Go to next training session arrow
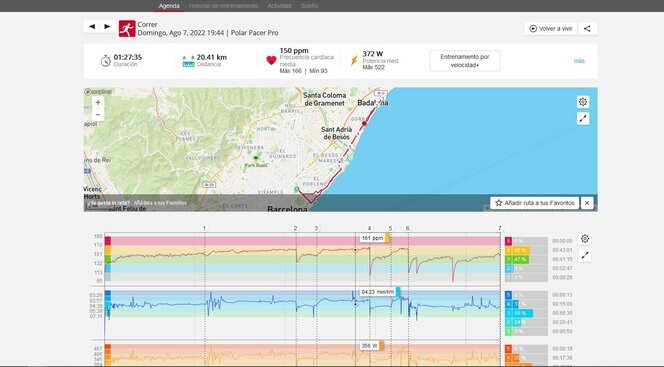Screen dimensions: 664x367 click(x=107, y=27)
